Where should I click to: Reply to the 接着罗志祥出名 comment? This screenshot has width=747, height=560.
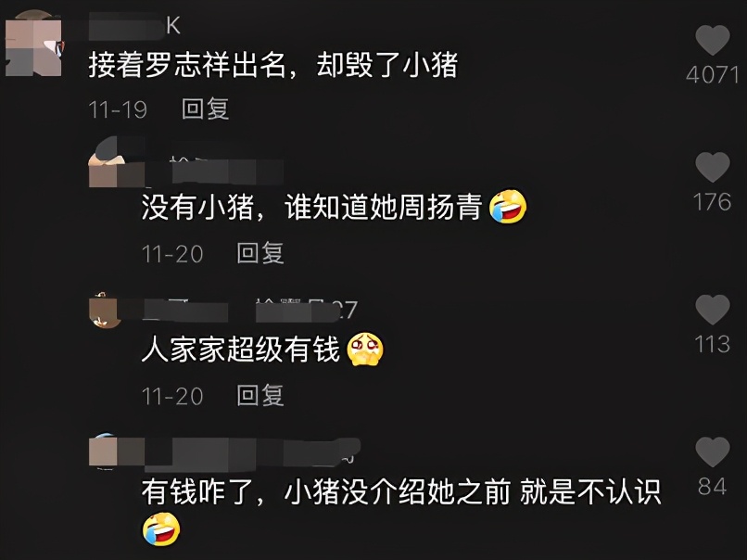[x=206, y=109]
